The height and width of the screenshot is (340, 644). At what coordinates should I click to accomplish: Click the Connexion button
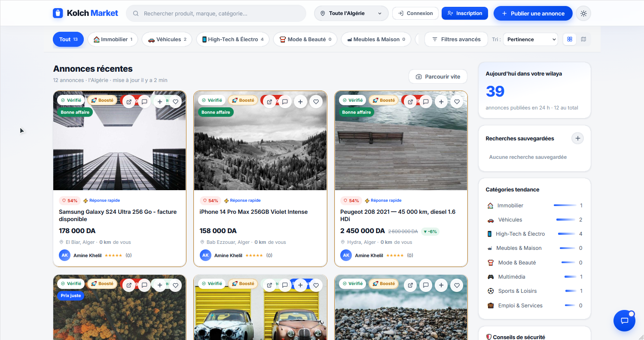[415, 13]
